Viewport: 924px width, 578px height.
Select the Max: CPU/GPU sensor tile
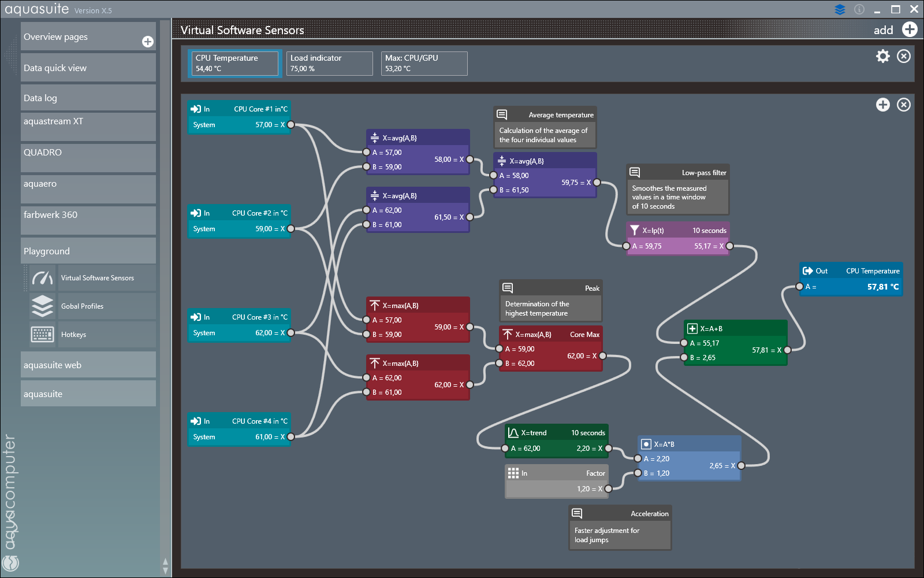pyautogui.click(x=424, y=63)
